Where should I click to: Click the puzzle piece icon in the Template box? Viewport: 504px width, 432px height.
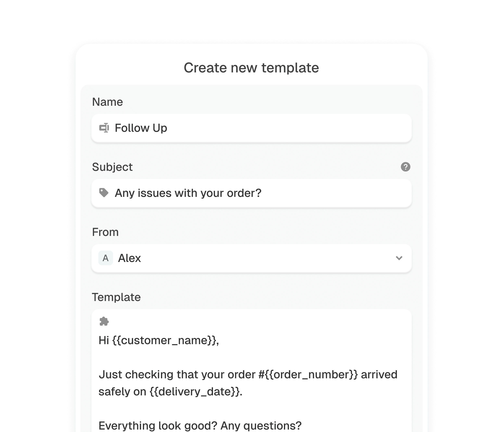coord(104,321)
